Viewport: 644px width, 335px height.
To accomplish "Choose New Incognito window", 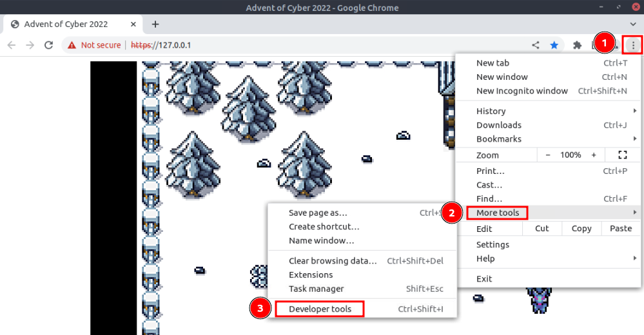I will (522, 91).
